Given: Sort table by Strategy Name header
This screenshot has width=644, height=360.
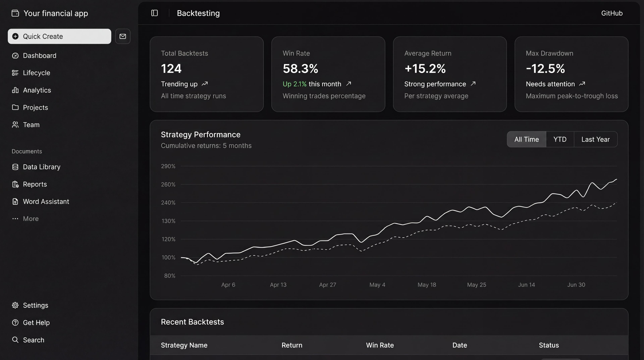Looking at the screenshot, I should [x=184, y=345].
